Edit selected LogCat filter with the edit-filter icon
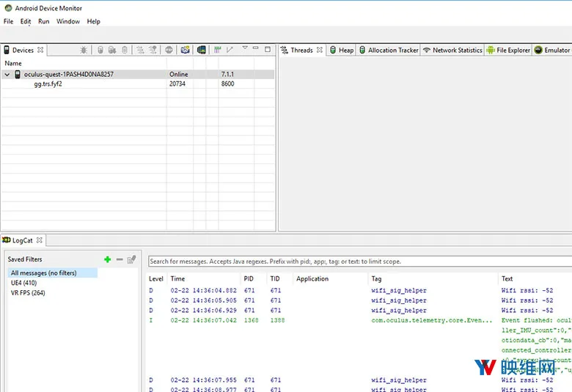This screenshot has height=392, width=572. click(x=132, y=259)
